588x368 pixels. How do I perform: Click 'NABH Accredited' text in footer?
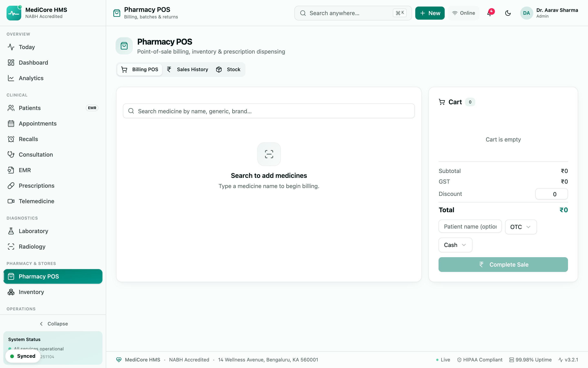click(189, 360)
